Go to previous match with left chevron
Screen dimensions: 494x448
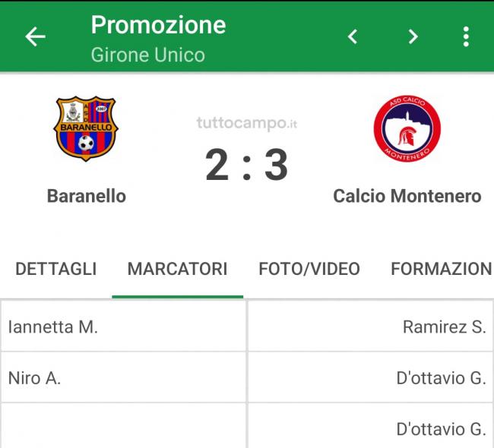(353, 36)
